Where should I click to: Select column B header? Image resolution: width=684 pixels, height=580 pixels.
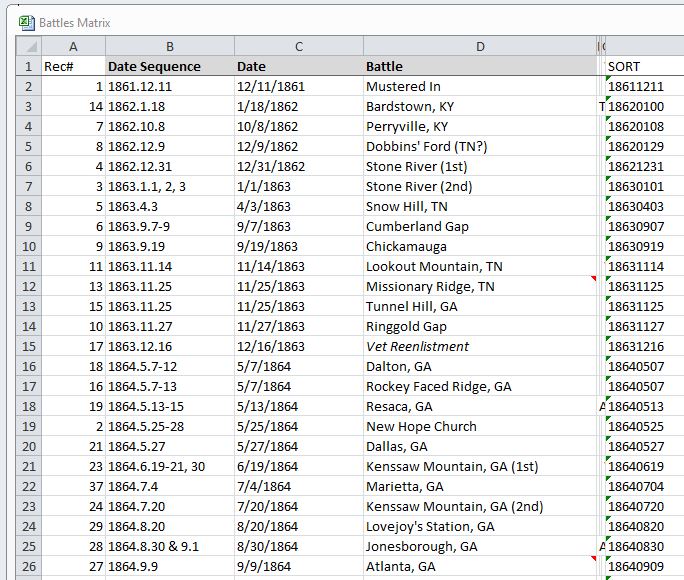(x=169, y=47)
